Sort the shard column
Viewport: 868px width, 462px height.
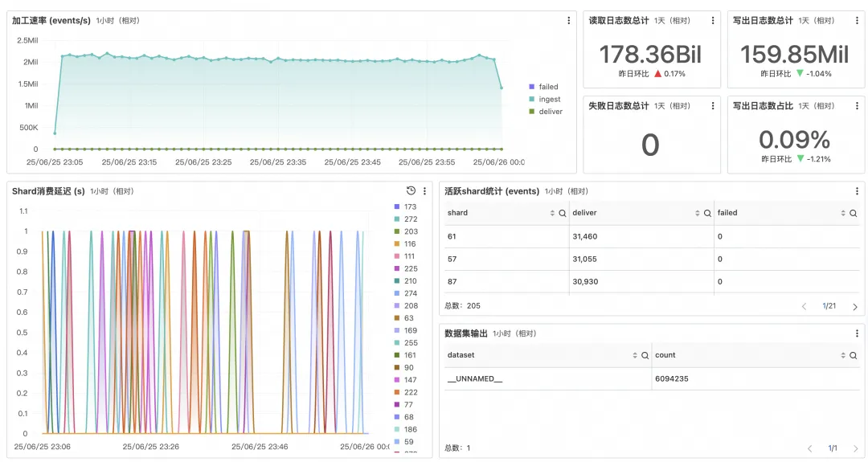tap(552, 213)
